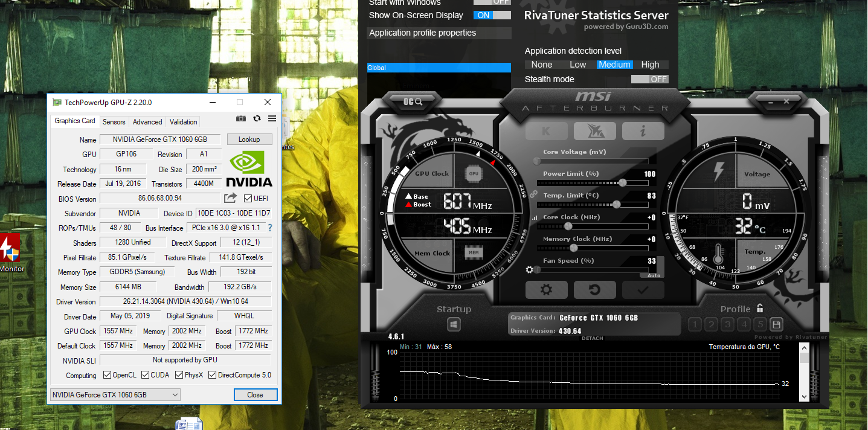Switch to the Validation tab in GPU-Z

[x=184, y=121]
